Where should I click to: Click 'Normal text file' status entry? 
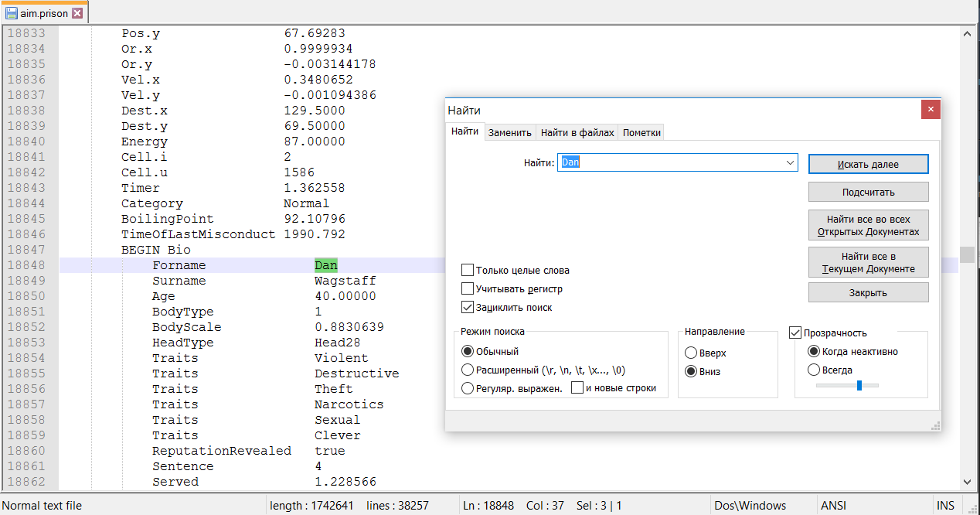pos(42,506)
